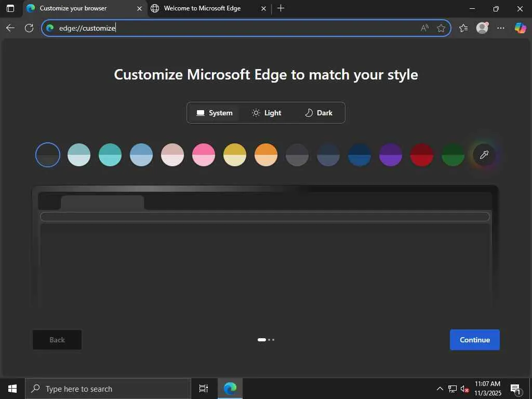532x399 pixels.
Task: Choose the orange color theme
Action: [x=266, y=155]
